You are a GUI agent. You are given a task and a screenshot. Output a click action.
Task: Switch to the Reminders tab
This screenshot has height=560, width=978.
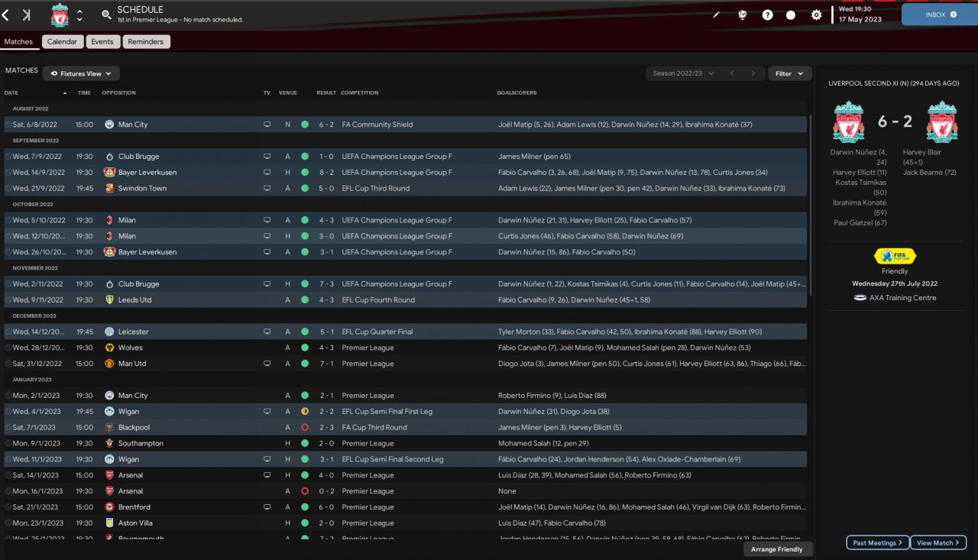(x=146, y=42)
